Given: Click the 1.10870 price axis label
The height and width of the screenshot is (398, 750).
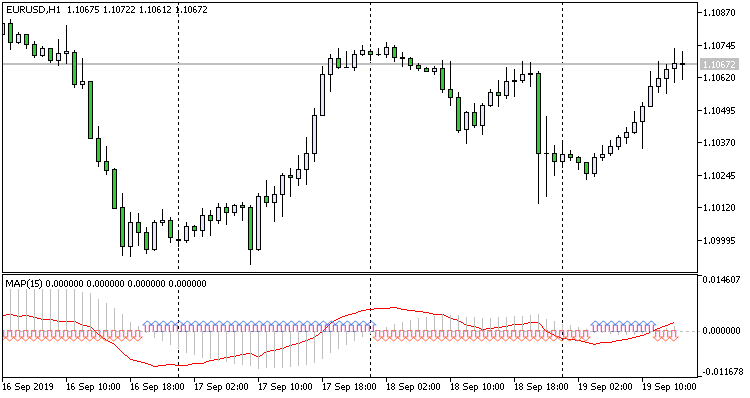Looking at the screenshot, I should pyautogui.click(x=719, y=13).
